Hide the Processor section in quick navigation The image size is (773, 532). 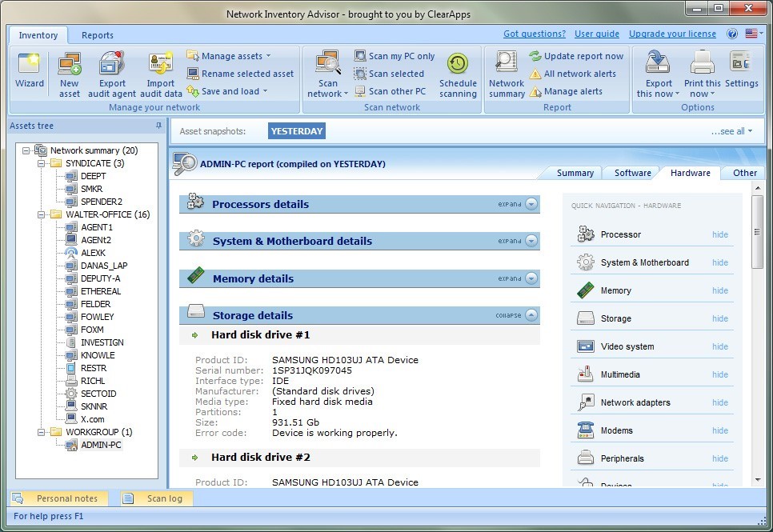click(x=719, y=234)
